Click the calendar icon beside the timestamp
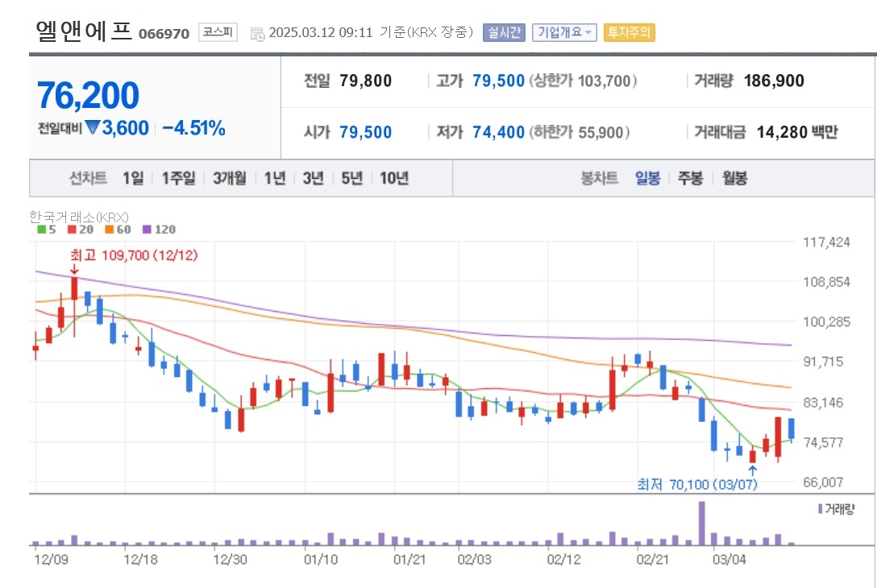This screenshot has height=588, width=877. pos(257,34)
